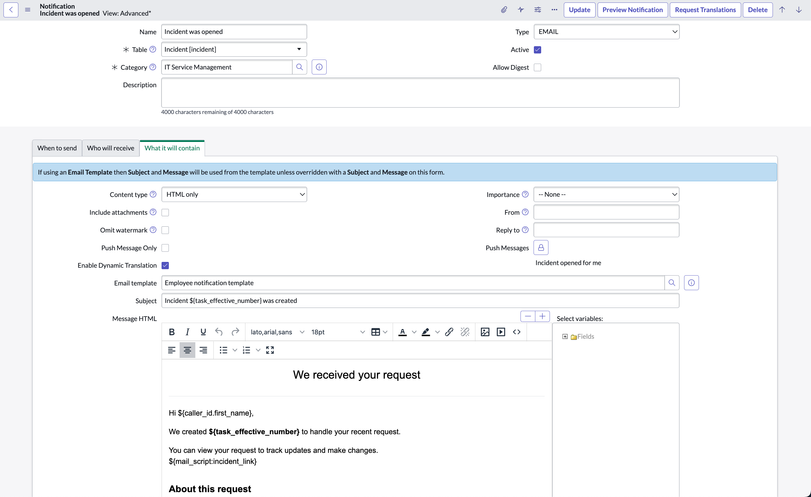
Task: Click the Delete button
Action: (x=758, y=10)
